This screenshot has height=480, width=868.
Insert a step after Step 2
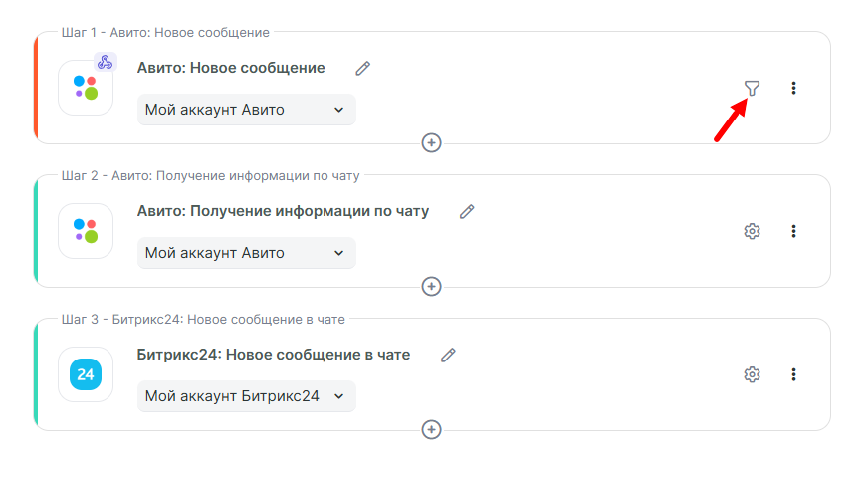point(431,286)
